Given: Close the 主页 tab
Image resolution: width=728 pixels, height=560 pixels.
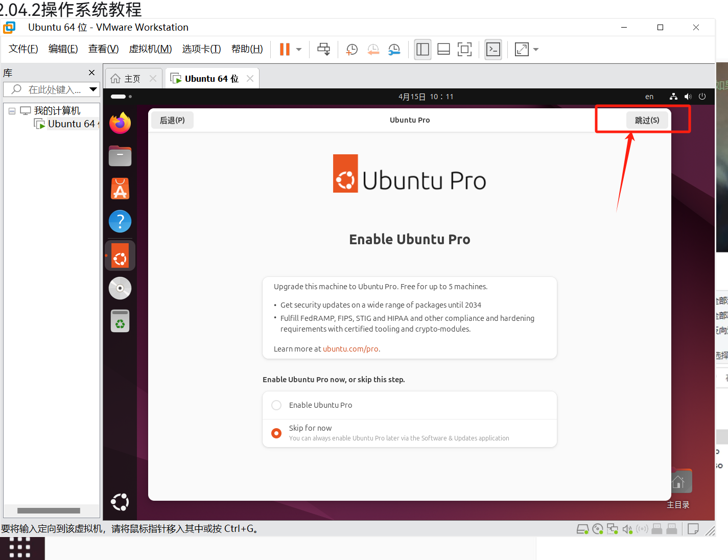Looking at the screenshot, I should [153, 78].
